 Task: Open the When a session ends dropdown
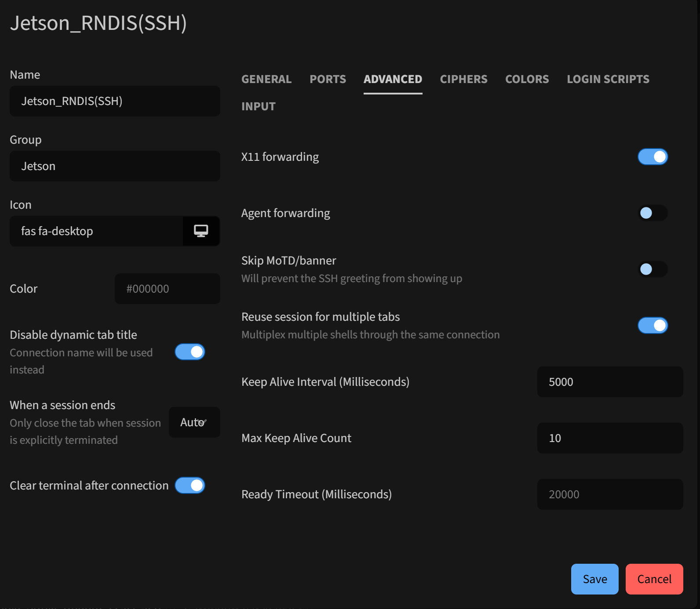(x=194, y=422)
